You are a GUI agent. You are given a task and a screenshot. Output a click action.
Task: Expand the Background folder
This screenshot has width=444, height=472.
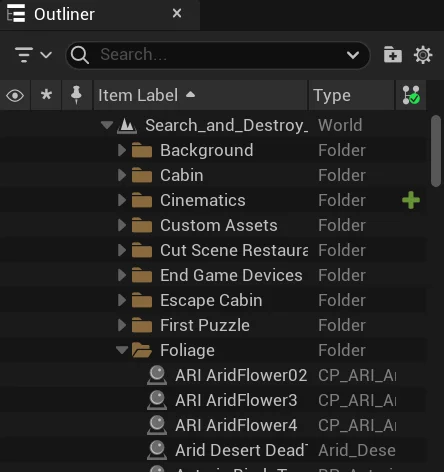pyautogui.click(x=122, y=150)
